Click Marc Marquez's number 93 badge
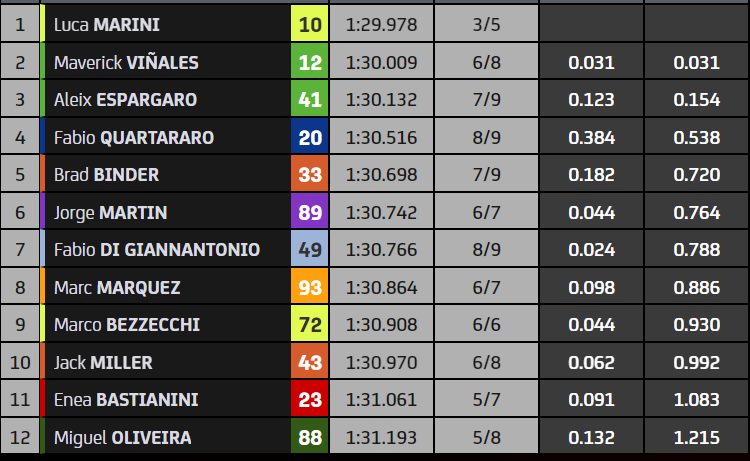Image resolution: width=750 pixels, height=461 pixels. tap(310, 287)
